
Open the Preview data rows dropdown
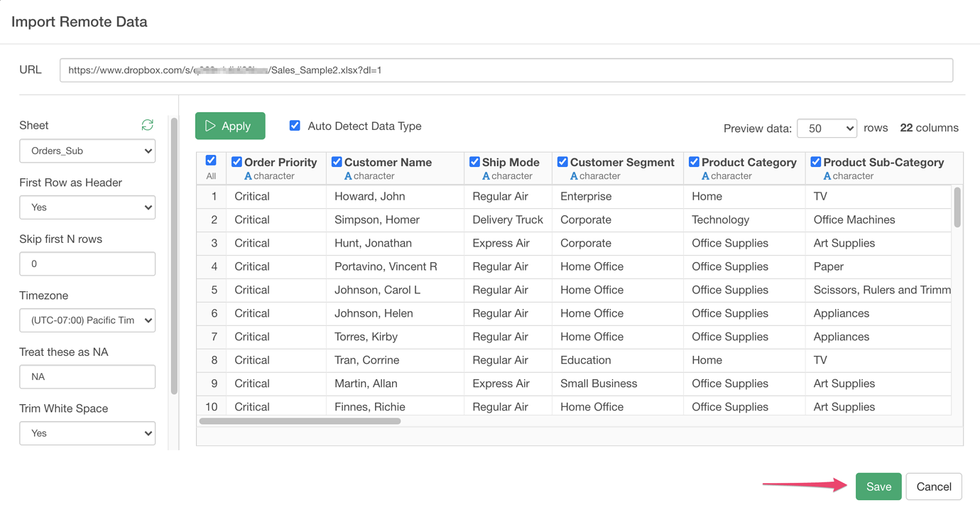[827, 129]
